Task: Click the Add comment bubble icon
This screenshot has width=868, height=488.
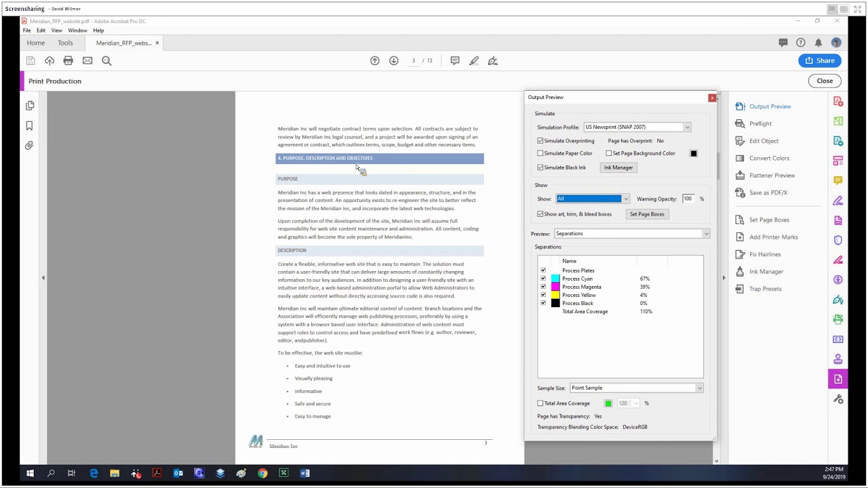Action: pyautogui.click(x=455, y=60)
